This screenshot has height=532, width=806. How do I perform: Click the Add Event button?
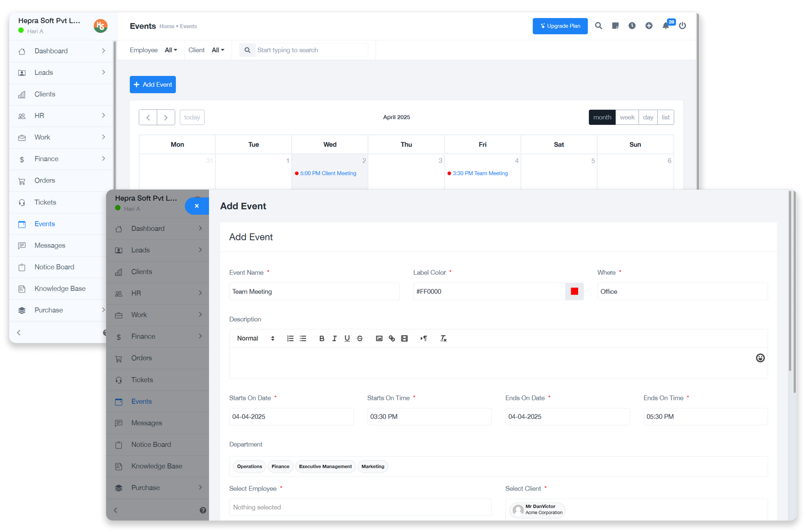pos(153,85)
